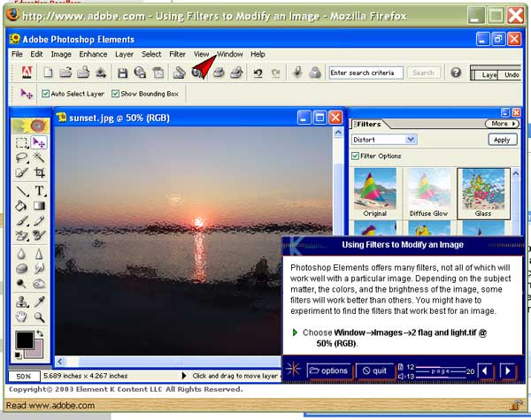The image size is (531, 420).
Task: Save the file with floppy icon
Action: tap(123, 73)
